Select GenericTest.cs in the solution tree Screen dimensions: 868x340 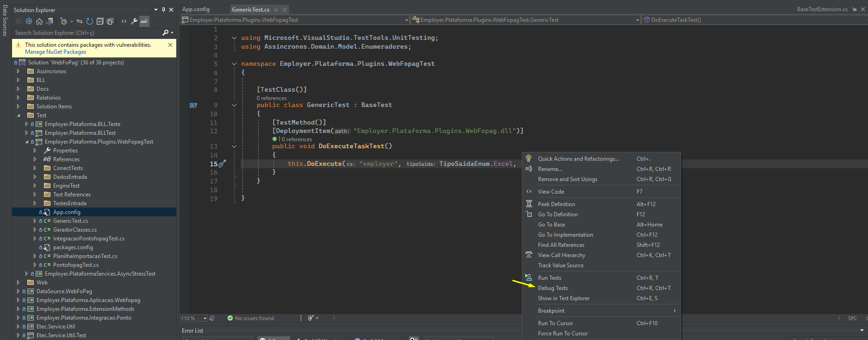(70, 221)
